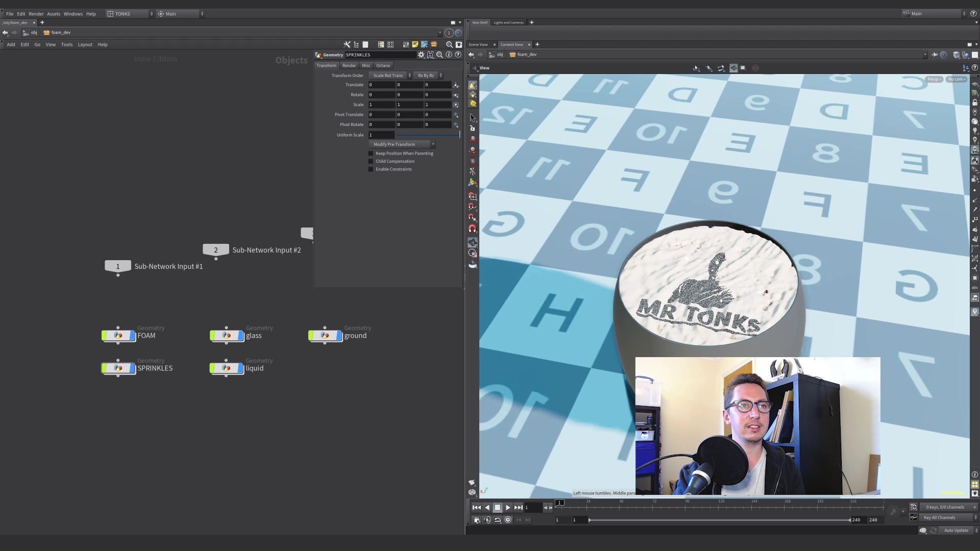Toggle display flag on glass node
This screenshot has width=980, height=551.
(241, 335)
